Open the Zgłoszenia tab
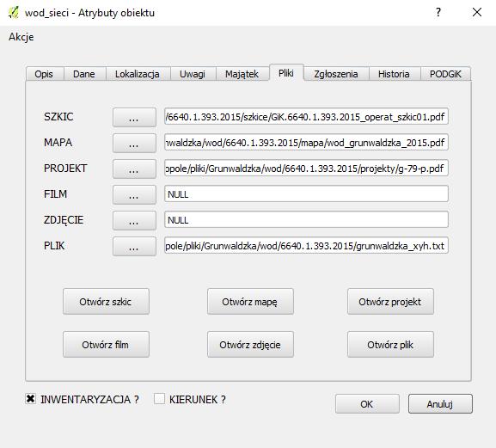This screenshot has width=496, height=448. (336, 74)
